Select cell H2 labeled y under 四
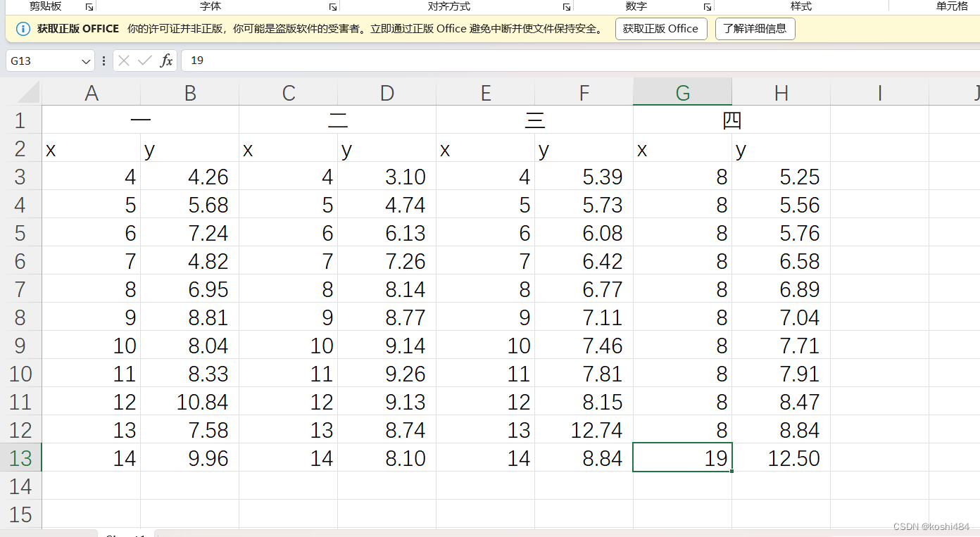 tap(781, 149)
